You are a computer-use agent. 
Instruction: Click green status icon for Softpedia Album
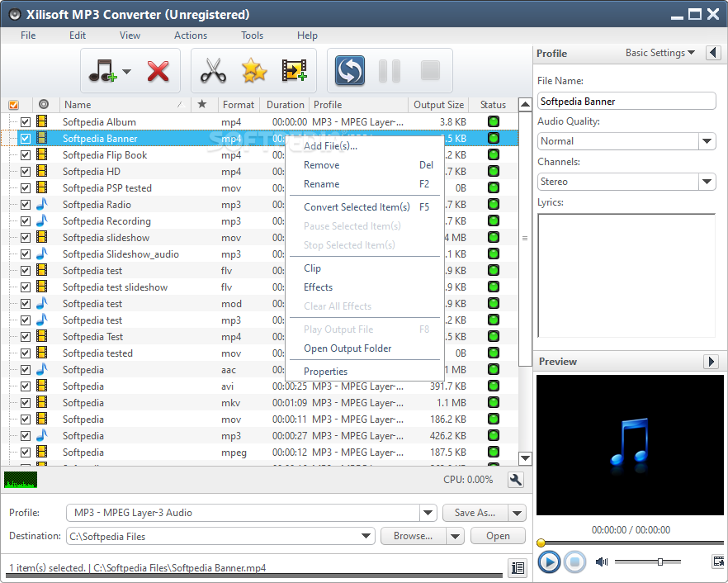coord(494,121)
